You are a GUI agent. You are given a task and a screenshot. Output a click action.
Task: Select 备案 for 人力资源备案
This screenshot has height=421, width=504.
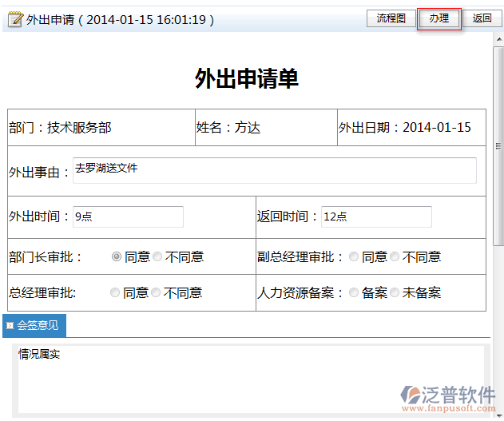354,292
